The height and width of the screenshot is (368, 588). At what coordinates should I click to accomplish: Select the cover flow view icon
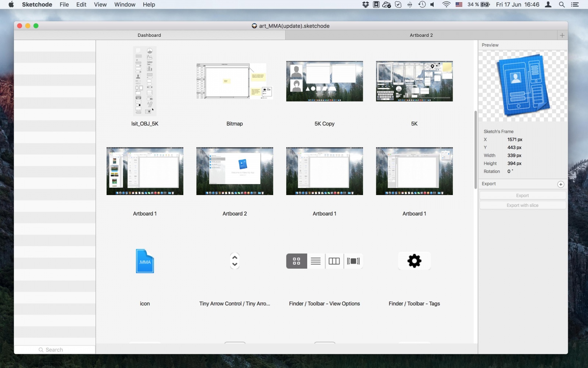354,261
